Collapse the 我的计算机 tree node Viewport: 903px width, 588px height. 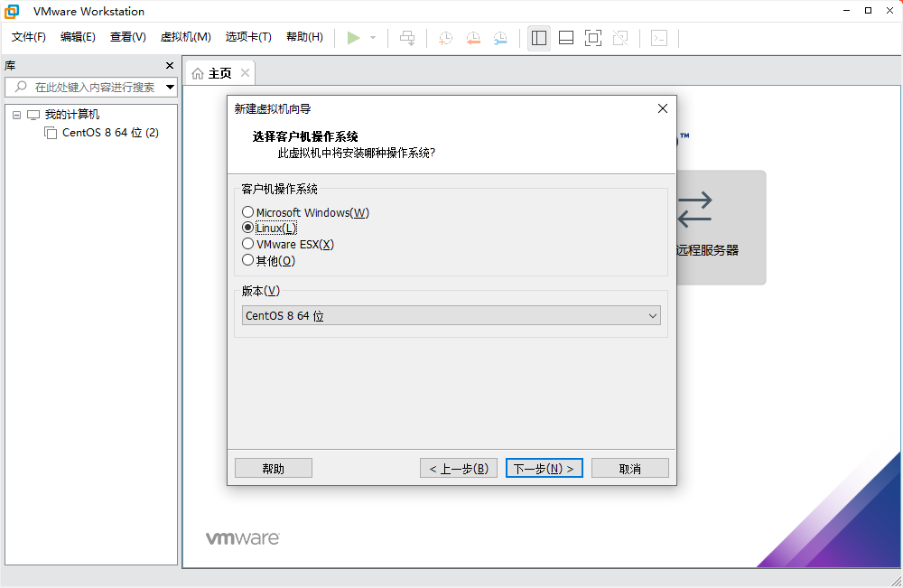[x=16, y=115]
